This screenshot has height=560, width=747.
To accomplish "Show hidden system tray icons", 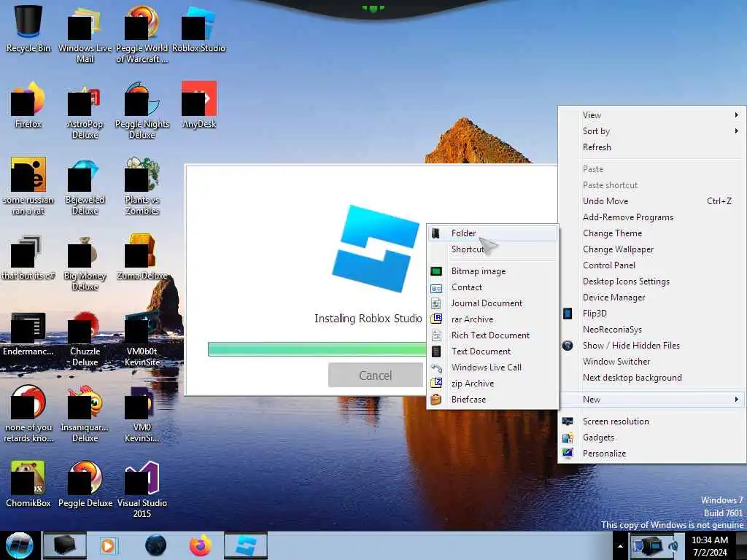I will click(x=620, y=546).
